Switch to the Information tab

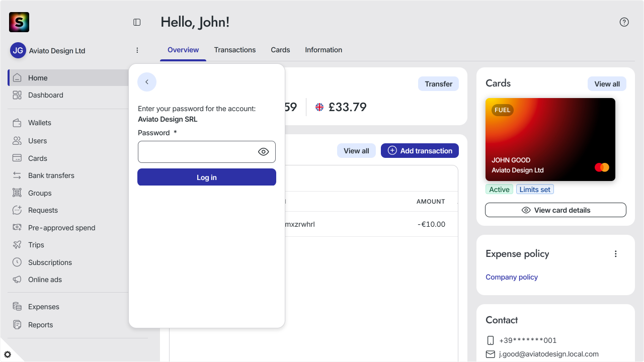pyautogui.click(x=324, y=50)
